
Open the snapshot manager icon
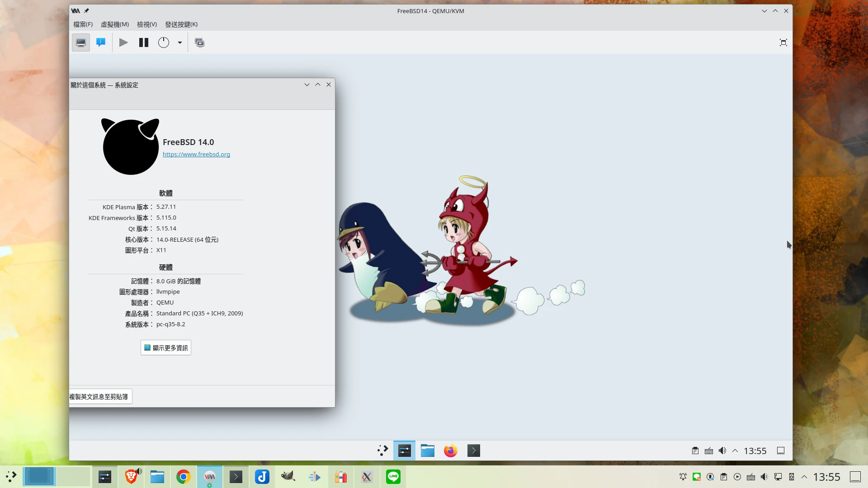199,42
